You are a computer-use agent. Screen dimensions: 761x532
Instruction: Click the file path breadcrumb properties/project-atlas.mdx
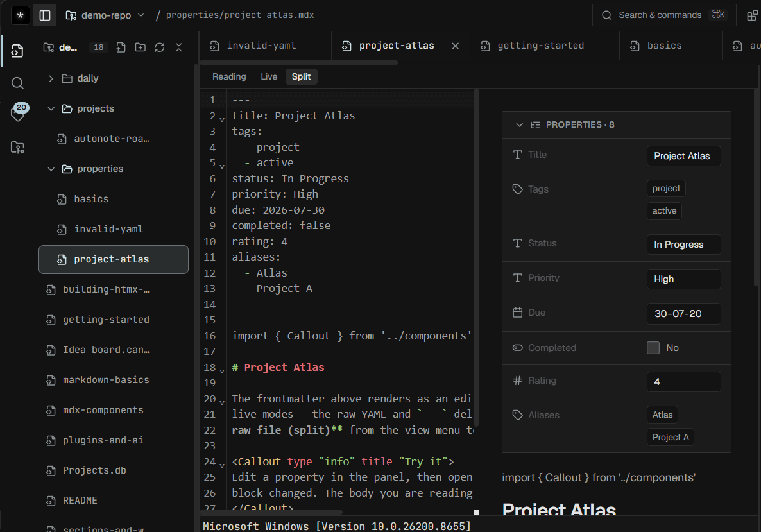240,15
